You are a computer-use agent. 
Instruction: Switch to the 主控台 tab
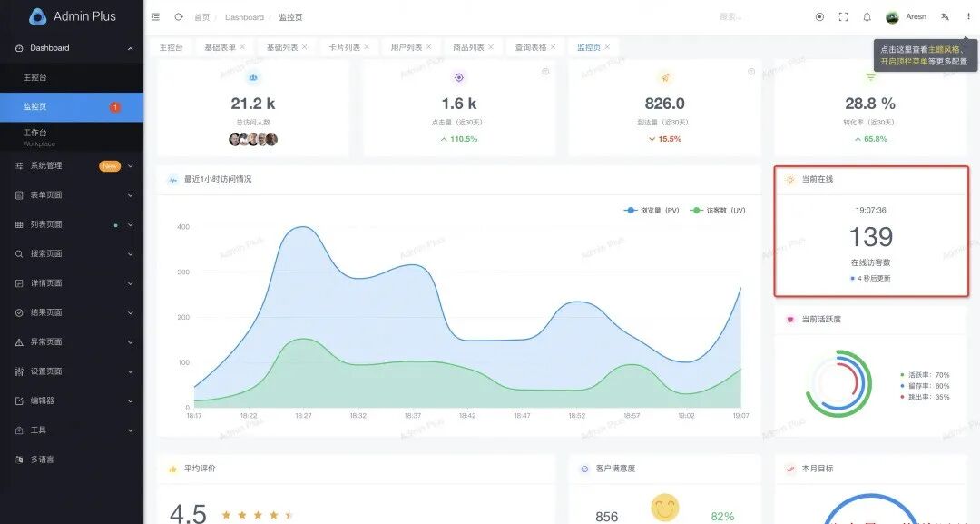(x=171, y=45)
